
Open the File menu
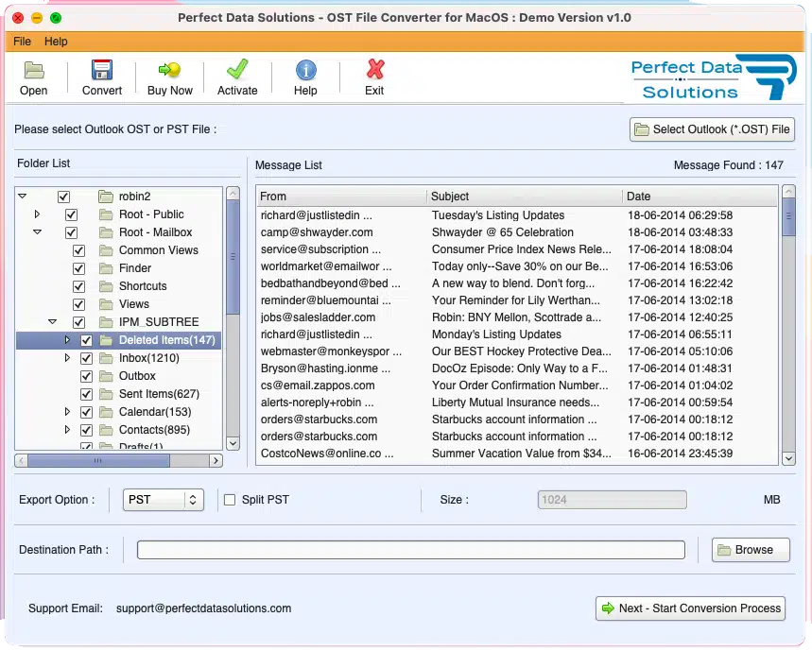pos(23,42)
